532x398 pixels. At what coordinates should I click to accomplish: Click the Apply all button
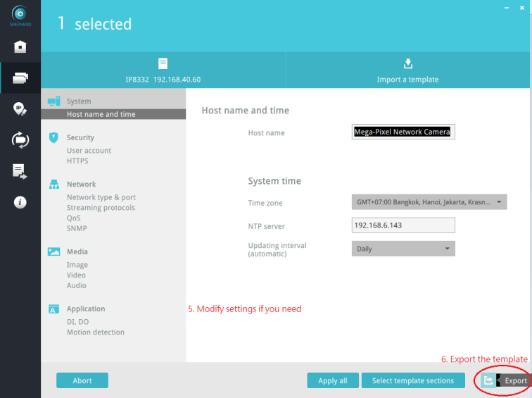click(x=332, y=380)
